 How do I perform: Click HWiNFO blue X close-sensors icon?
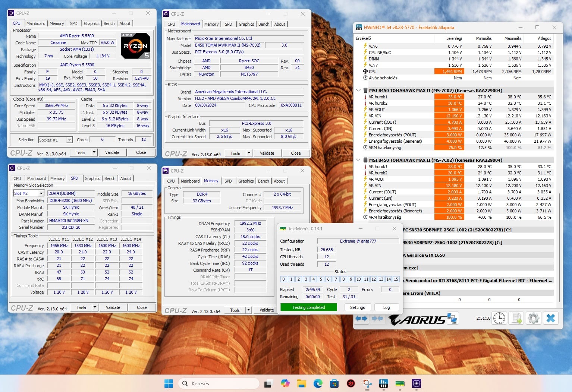pos(551,318)
